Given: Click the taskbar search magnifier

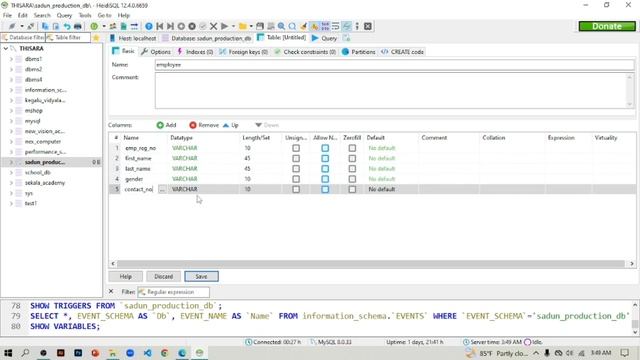Looking at the screenshot, I should (25, 353).
